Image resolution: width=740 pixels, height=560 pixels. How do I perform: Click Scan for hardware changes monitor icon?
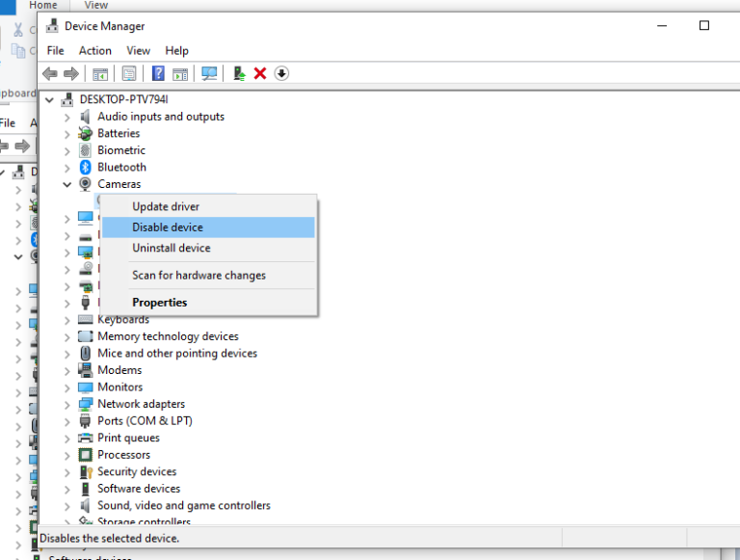point(209,73)
